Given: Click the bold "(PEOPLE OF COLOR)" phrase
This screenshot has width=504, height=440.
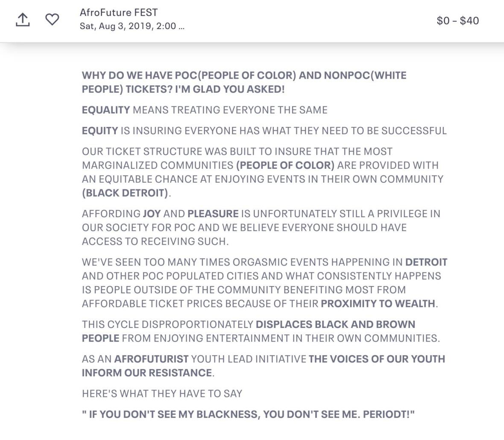Looking at the screenshot, I should (285, 165).
